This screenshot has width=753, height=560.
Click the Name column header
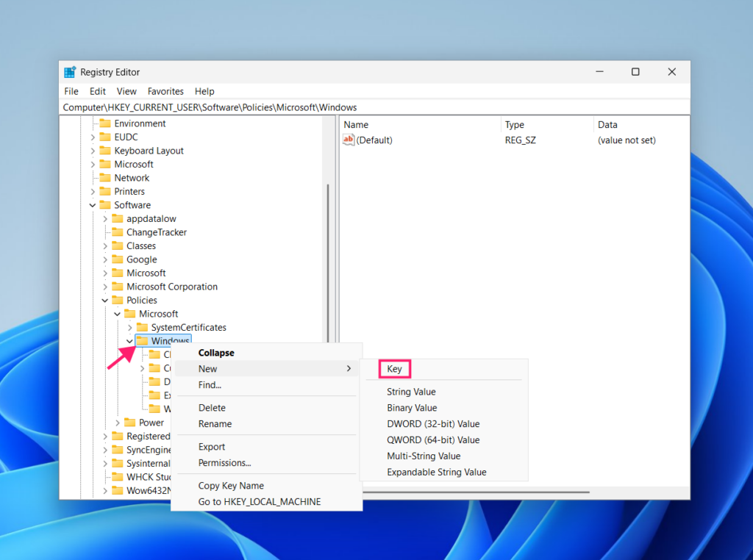point(420,125)
